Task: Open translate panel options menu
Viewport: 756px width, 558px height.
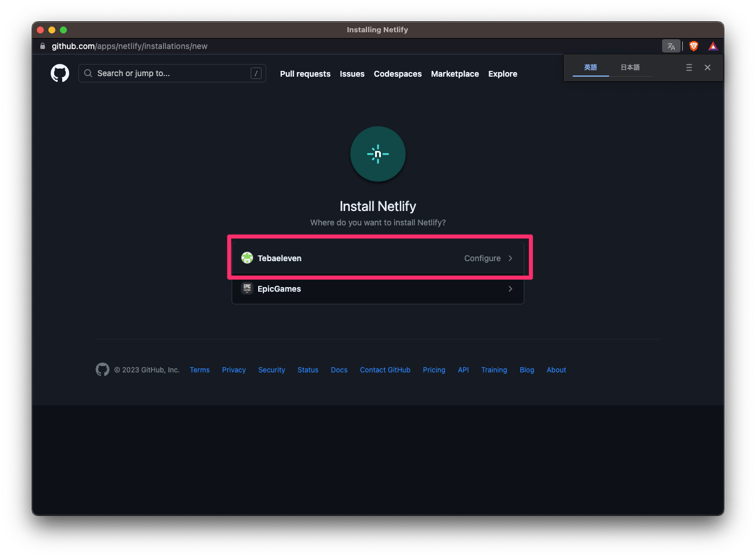Action: [689, 67]
